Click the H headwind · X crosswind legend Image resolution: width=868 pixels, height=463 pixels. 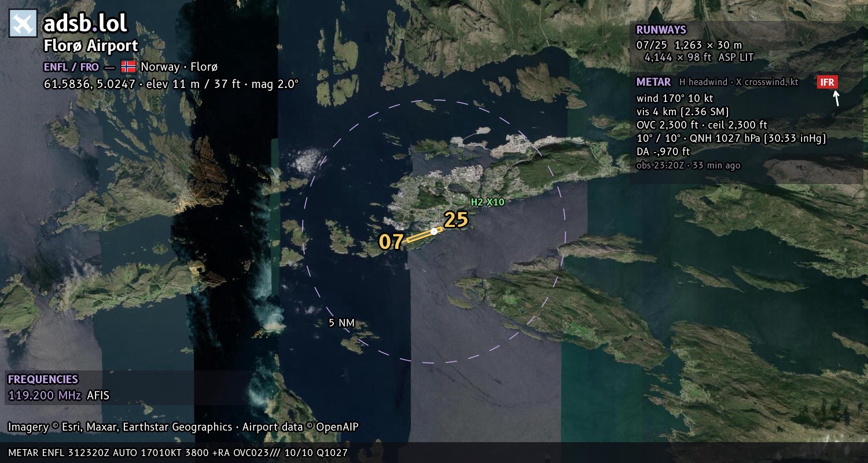(738, 82)
